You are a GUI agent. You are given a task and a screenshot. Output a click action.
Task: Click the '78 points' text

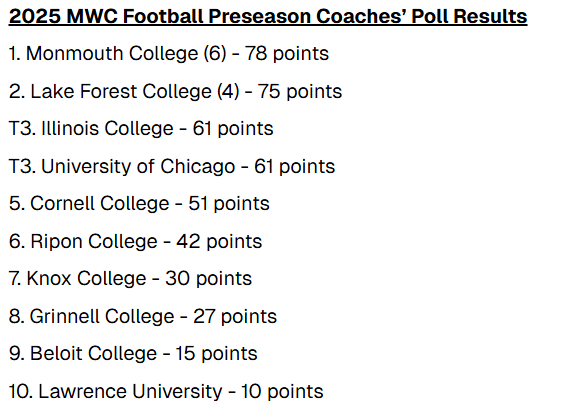287,54
